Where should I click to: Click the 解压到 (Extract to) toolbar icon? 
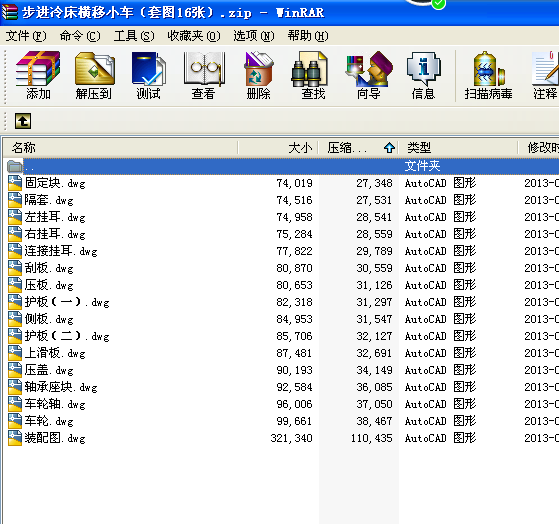click(94, 75)
